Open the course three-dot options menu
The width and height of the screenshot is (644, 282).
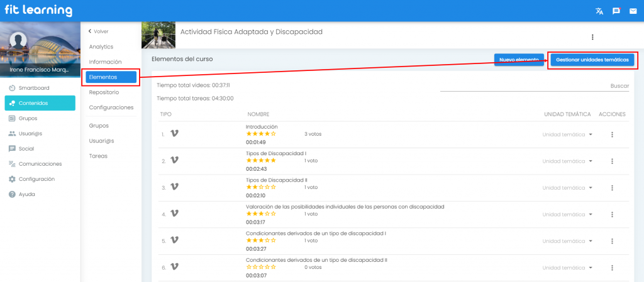[592, 37]
